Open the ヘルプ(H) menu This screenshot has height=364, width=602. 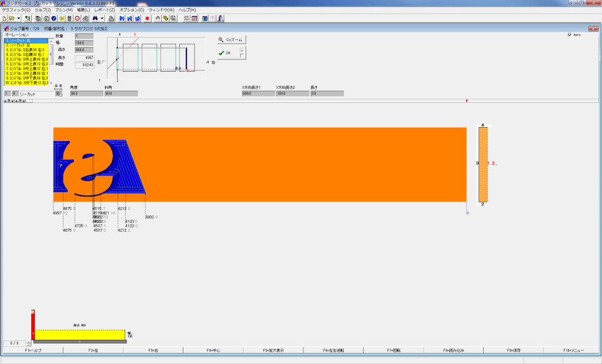(x=187, y=10)
